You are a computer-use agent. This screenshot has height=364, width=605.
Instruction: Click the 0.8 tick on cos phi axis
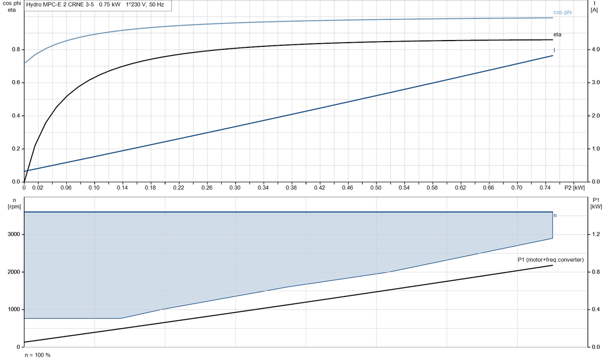coord(16,49)
